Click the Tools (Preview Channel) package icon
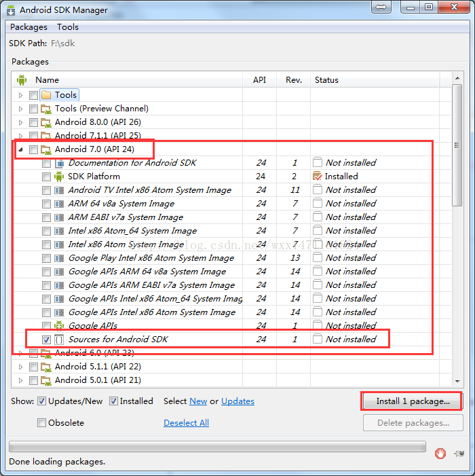475x476 pixels. click(x=46, y=109)
